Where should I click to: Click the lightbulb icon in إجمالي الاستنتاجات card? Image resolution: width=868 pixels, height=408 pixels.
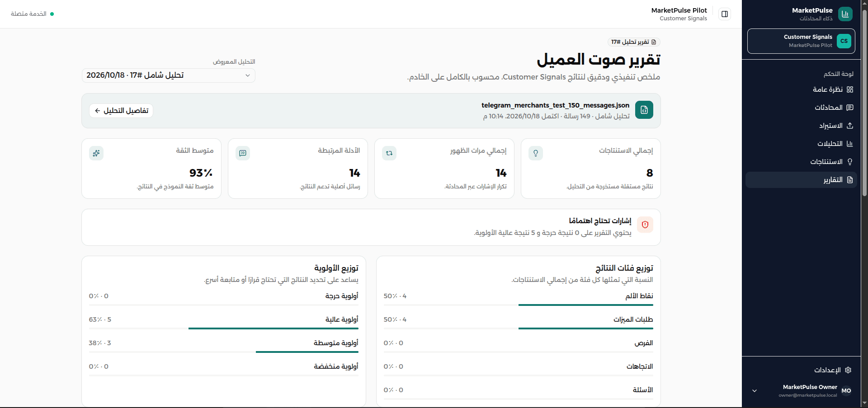[536, 153]
